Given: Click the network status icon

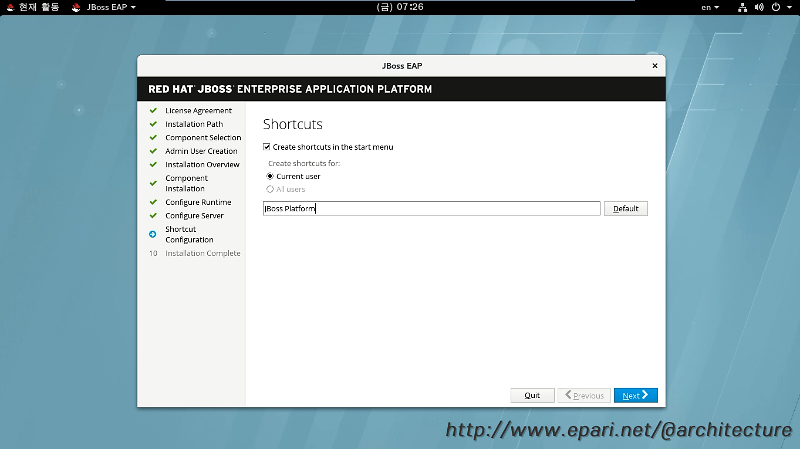Looking at the screenshot, I should pos(742,7).
